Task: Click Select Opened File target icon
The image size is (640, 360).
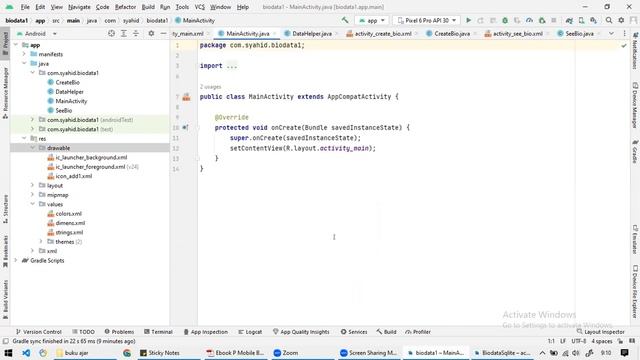Action: 111,33
